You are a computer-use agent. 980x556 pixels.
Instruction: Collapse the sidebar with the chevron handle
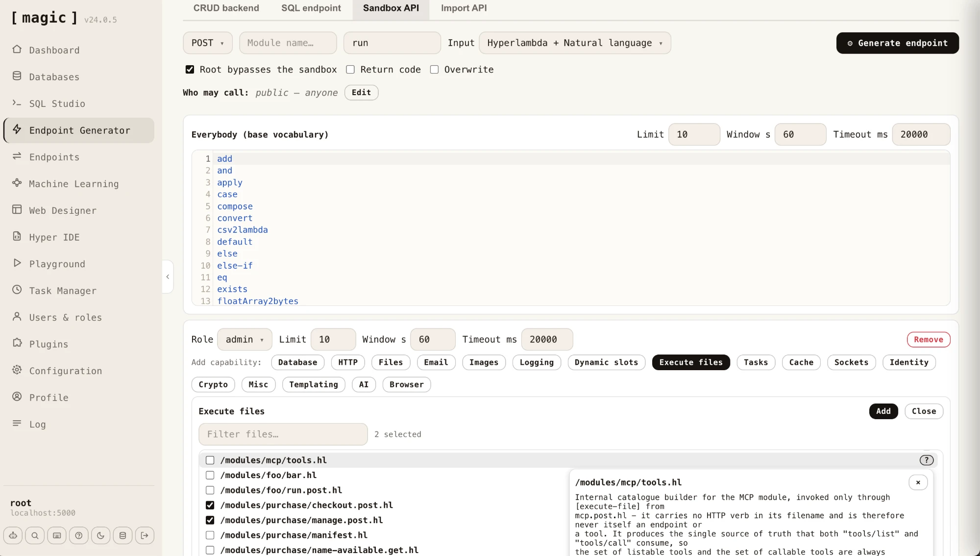(x=168, y=277)
